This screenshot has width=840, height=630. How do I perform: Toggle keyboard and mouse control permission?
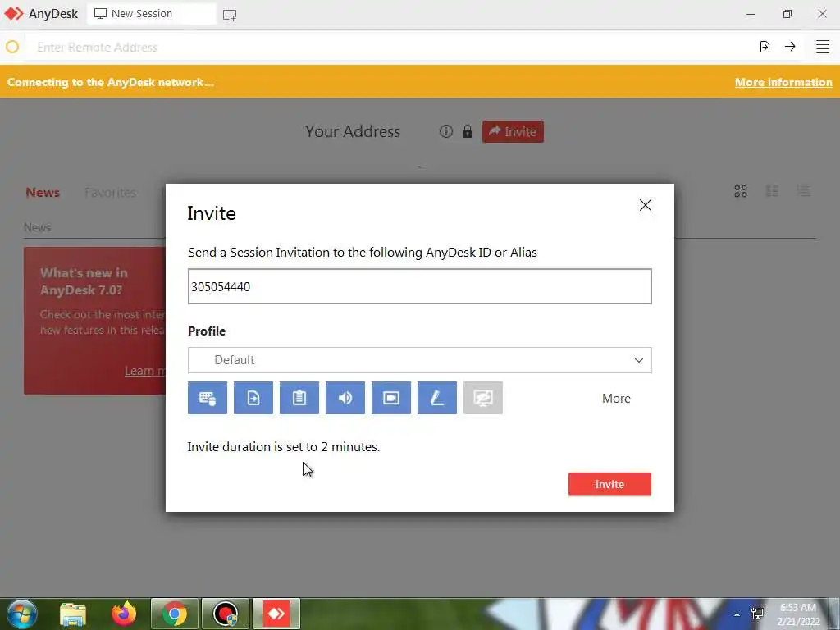pyautogui.click(x=208, y=398)
